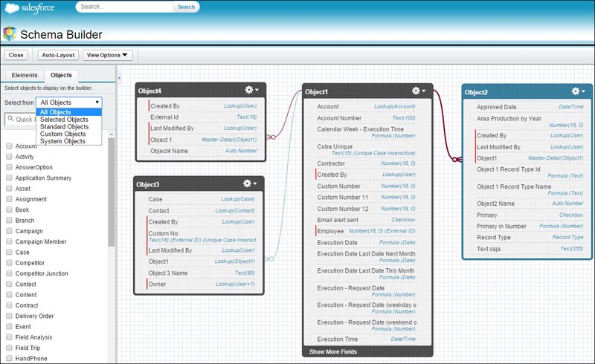The image size is (595, 364).
Task: Click the Approved Date field in Object2
Action: (x=530, y=107)
